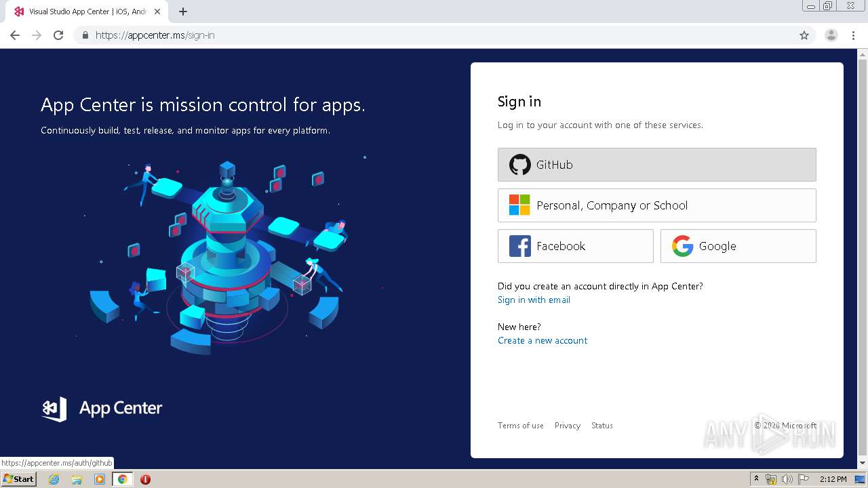This screenshot has height=488, width=868.
Task: Bookmark this page with star icon
Action: pyautogui.click(x=804, y=35)
